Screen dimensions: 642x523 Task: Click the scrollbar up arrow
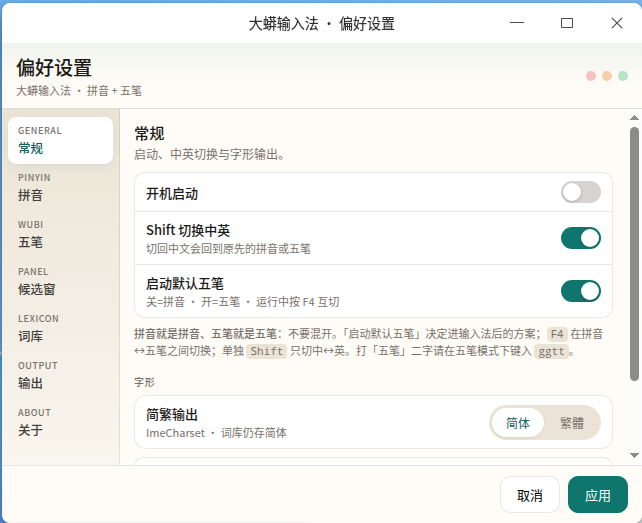coord(634,118)
